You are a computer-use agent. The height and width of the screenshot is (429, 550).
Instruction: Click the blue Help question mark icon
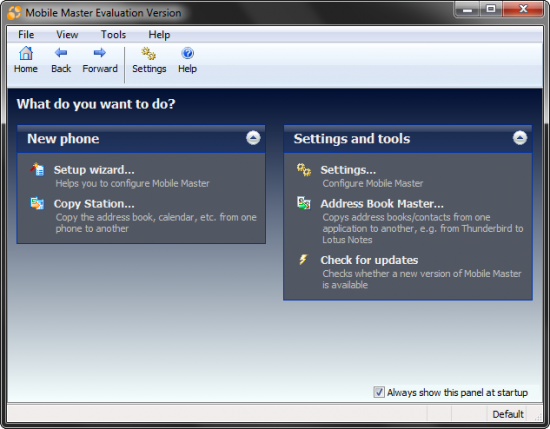pyautogui.click(x=187, y=53)
